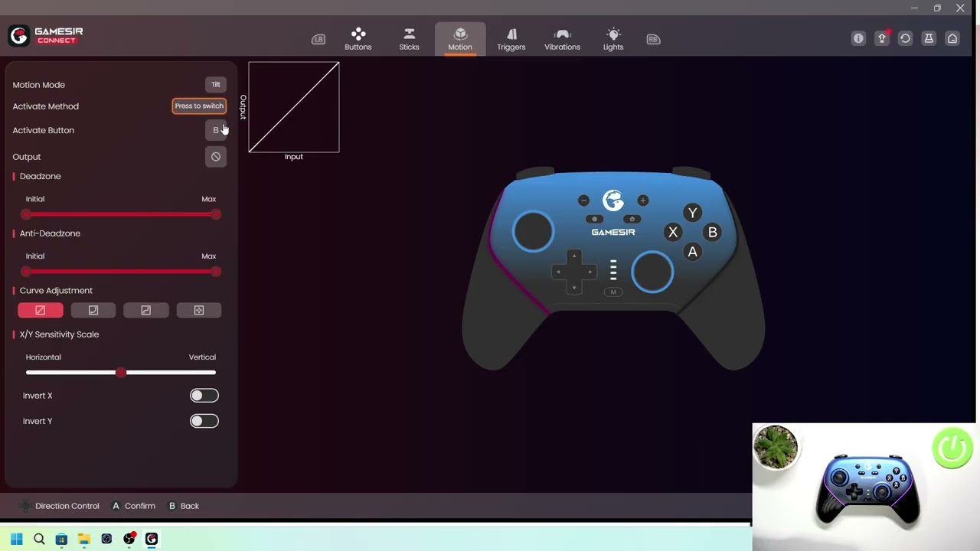Click the RB shoulder navigation icon

click(653, 39)
